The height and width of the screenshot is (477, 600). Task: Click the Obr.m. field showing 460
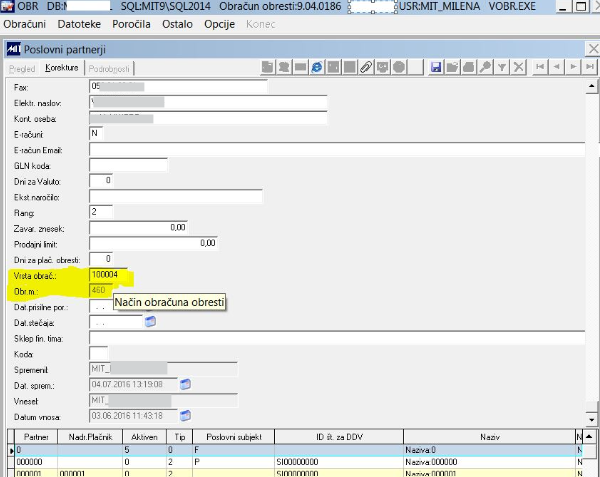point(101,290)
